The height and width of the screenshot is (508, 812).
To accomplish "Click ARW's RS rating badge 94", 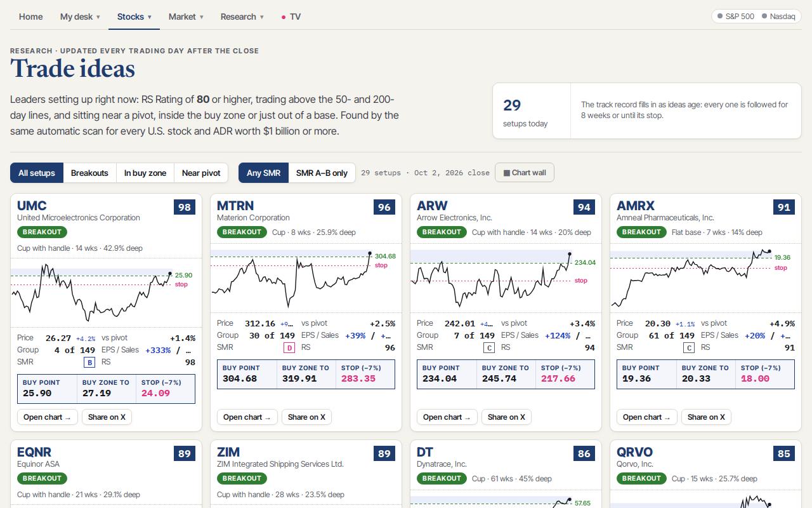I will pyautogui.click(x=584, y=207).
